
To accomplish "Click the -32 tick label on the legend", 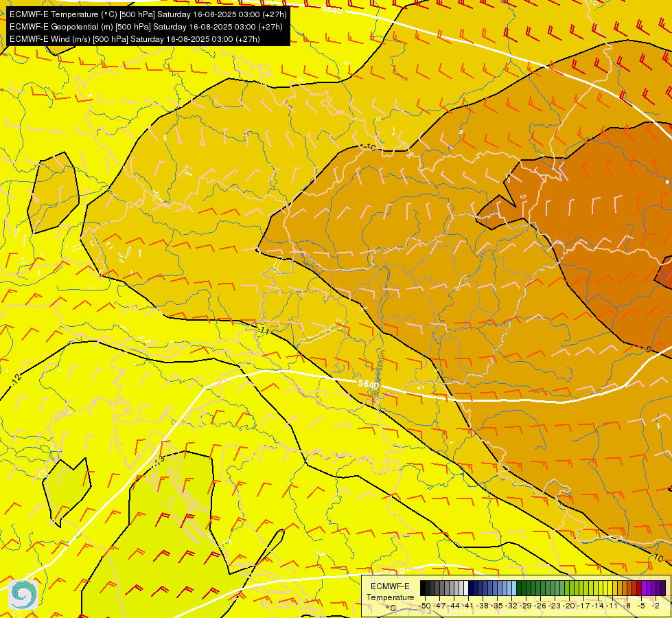I will coord(511,606).
